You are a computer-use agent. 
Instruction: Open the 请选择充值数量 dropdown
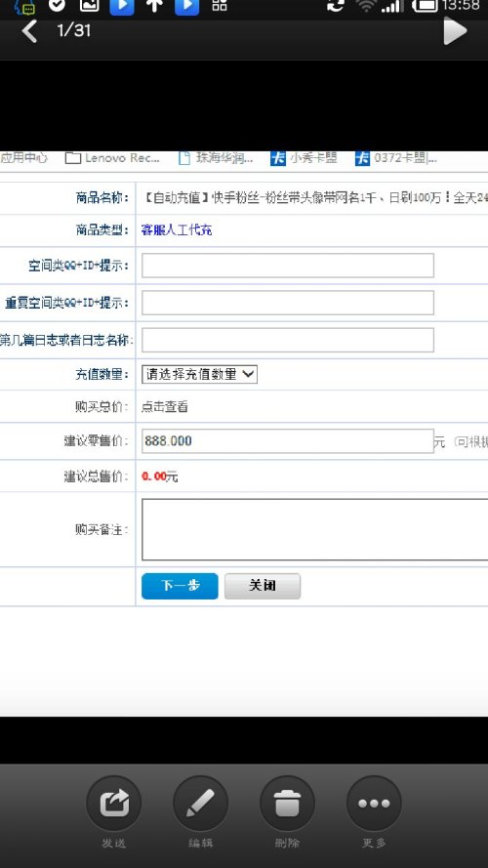(x=199, y=374)
